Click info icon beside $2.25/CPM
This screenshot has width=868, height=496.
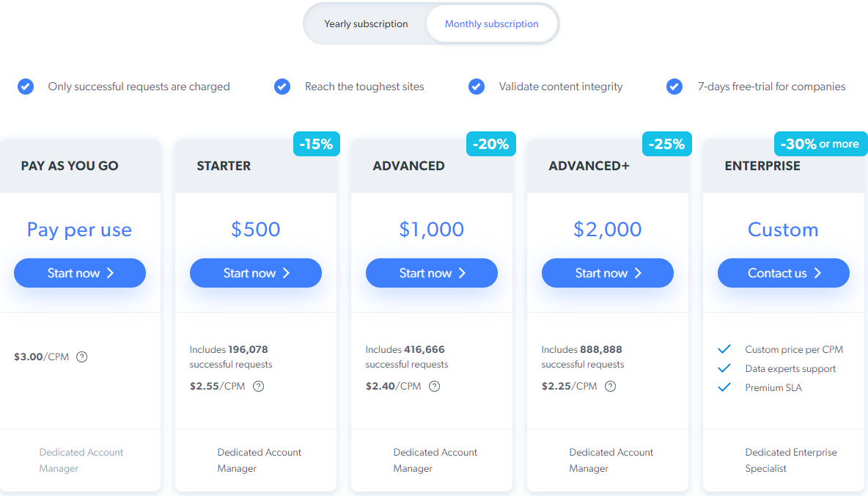pyautogui.click(x=610, y=387)
